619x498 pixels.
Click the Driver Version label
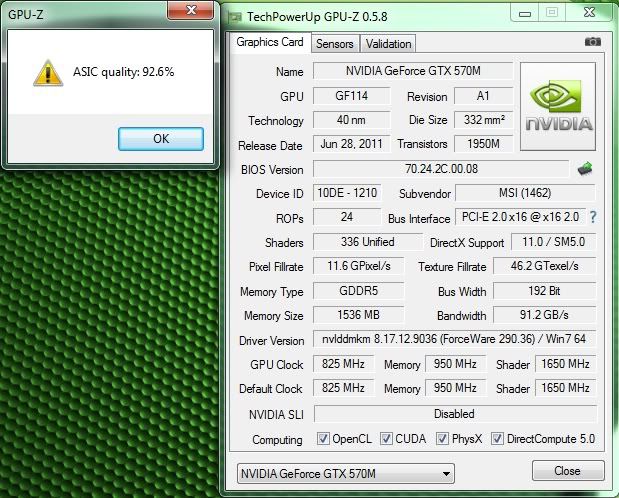272,341
